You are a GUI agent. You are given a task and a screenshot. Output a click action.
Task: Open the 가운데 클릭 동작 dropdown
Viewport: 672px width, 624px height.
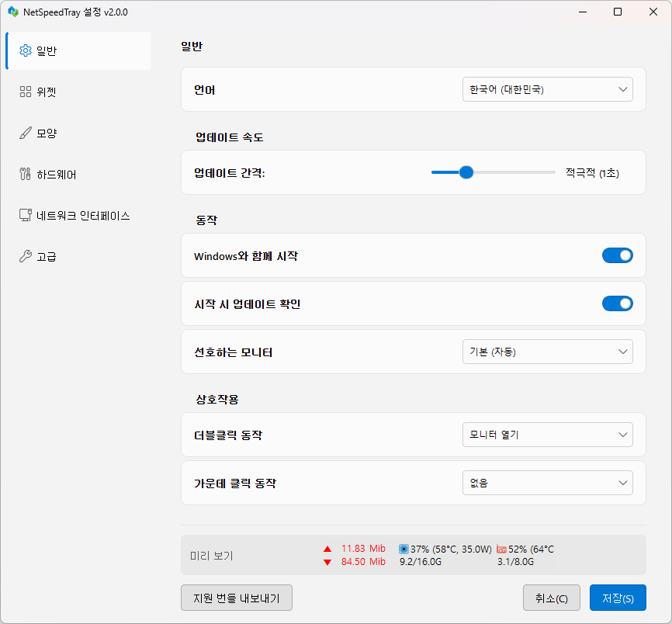tap(547, 483)
